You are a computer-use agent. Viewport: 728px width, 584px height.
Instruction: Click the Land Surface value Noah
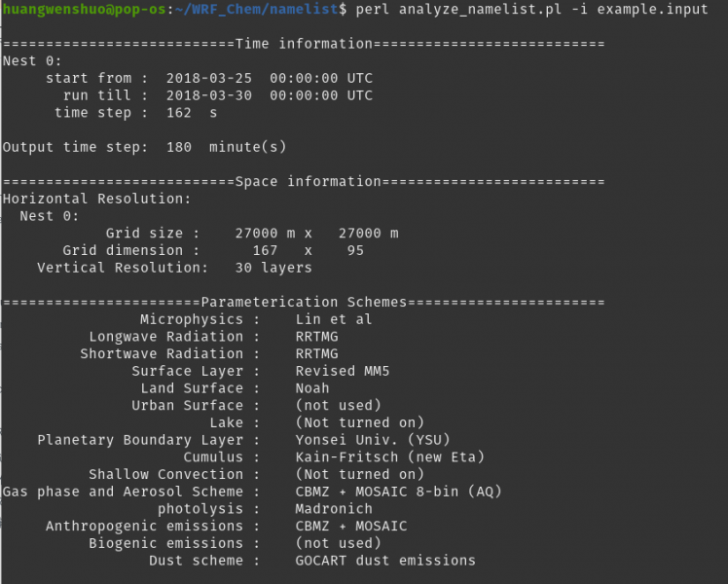pos(312,388)
